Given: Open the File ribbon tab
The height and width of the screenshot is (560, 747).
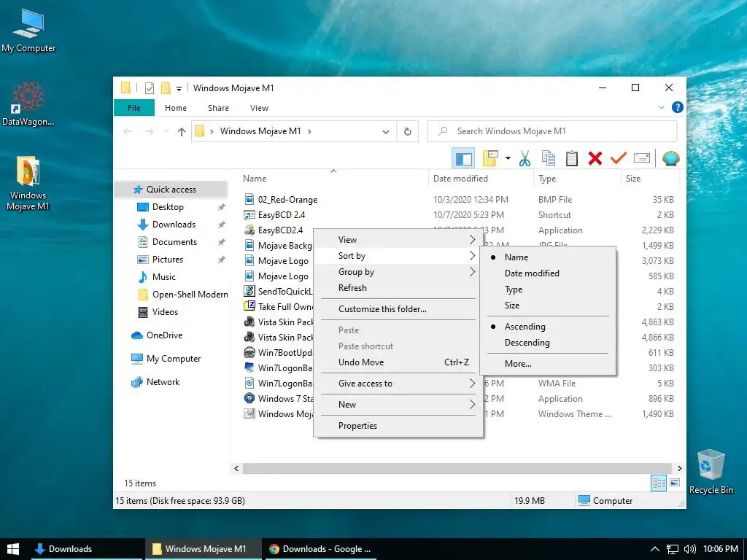Looking at the screenshot, I should click(134, 108).
